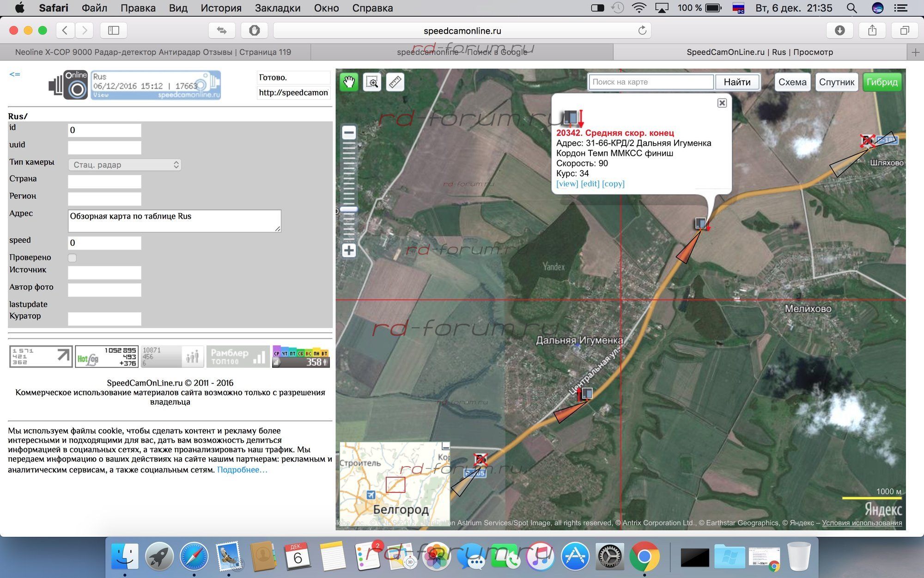Open the Справка menu
This screenshot has height=578, width=924.
coord(372,8)
